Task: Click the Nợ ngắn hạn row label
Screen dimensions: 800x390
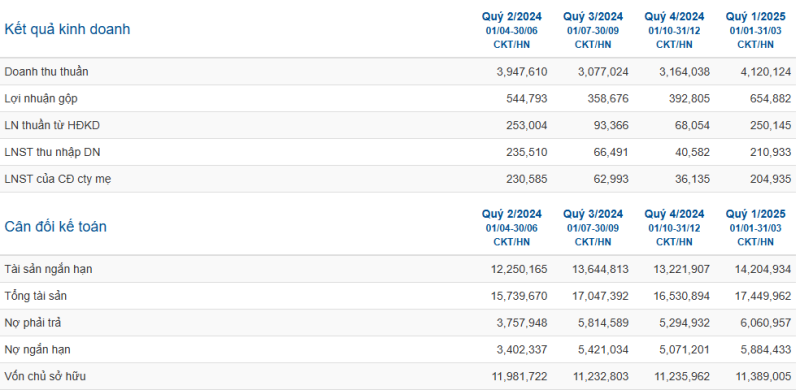Action: tap(37, 350)
